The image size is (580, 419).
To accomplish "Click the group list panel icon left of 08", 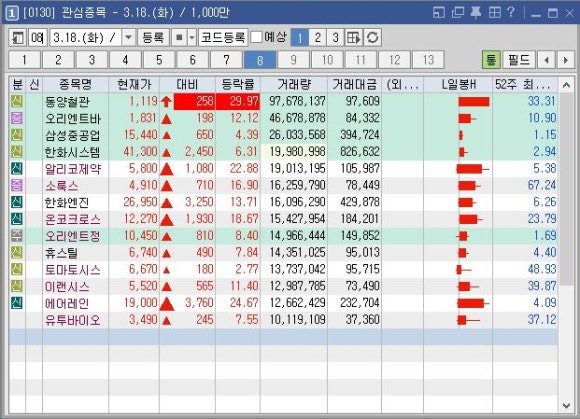I will [18, 38].
